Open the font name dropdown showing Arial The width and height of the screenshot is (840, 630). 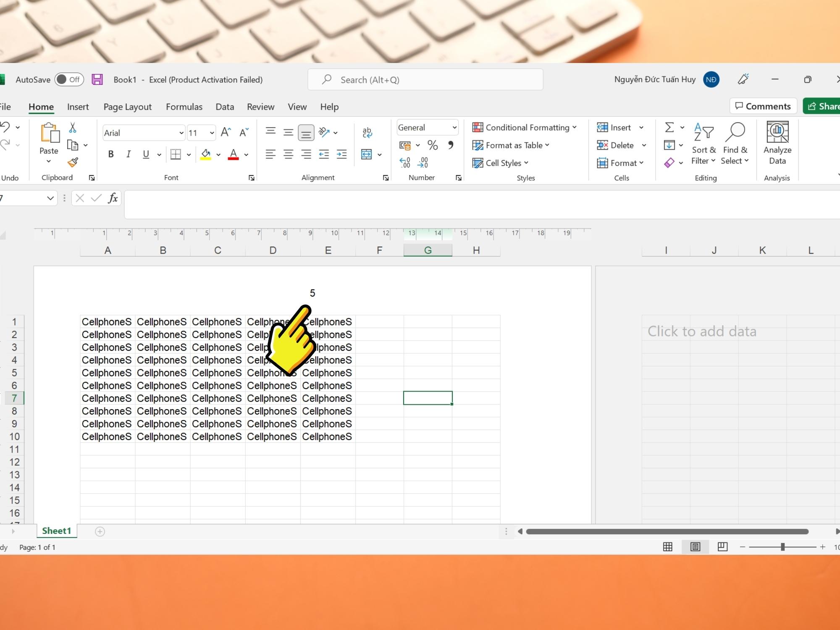pyautogui.click(x=181, y=133)
